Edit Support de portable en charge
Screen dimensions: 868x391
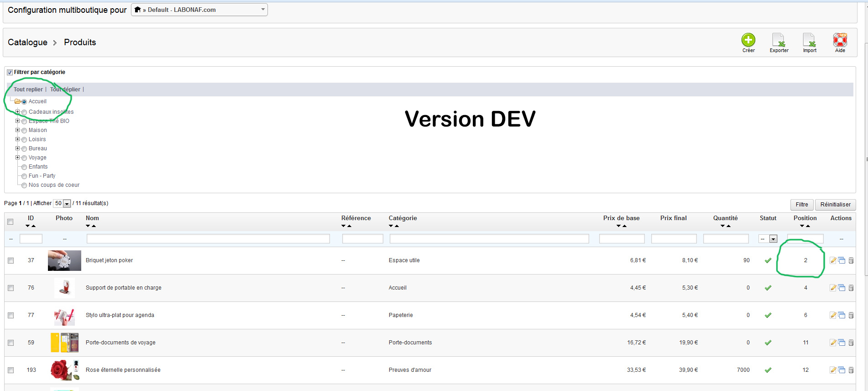click(833, 288)
